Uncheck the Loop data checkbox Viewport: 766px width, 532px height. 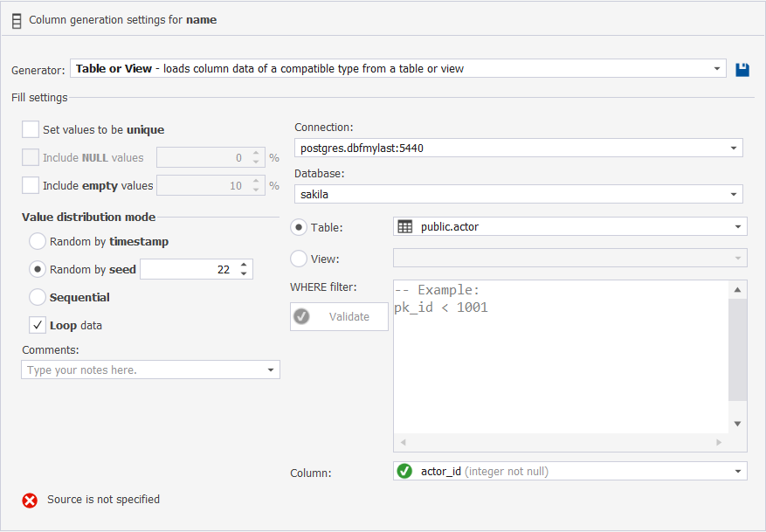tap(38, 325)
